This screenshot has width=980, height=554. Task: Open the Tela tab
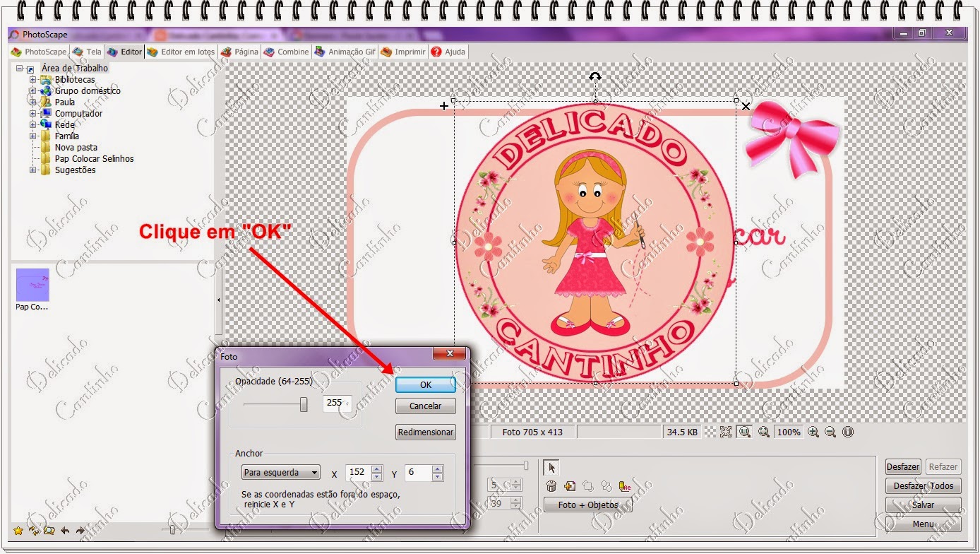[x=87, y=52]
